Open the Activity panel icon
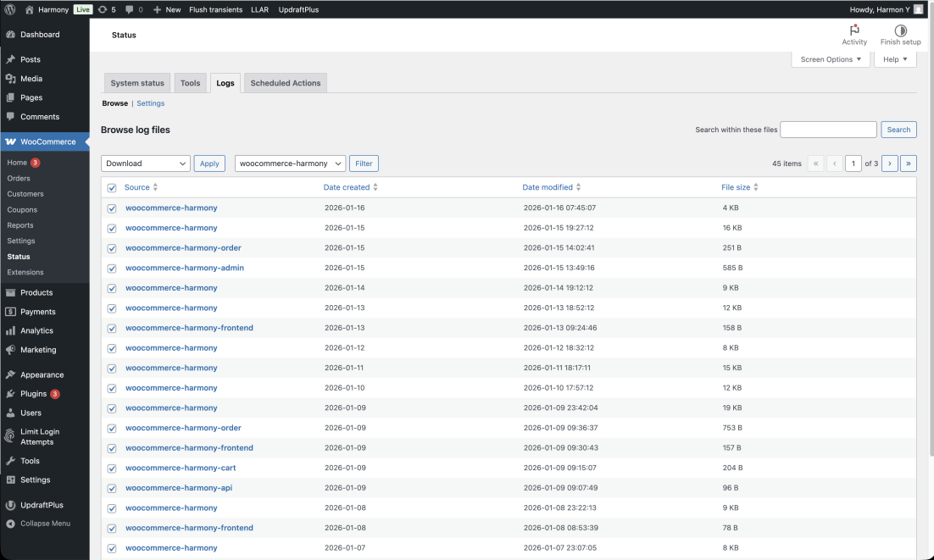This screenshot has width=934, height=560. pyautogui.click(x=854, y=30)
